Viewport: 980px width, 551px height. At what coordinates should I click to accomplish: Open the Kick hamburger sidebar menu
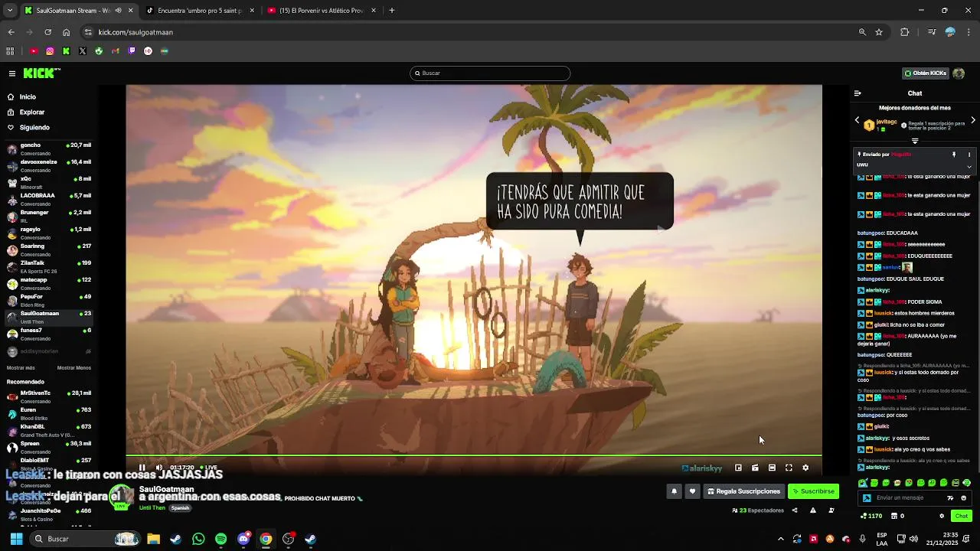coord(12,73)
